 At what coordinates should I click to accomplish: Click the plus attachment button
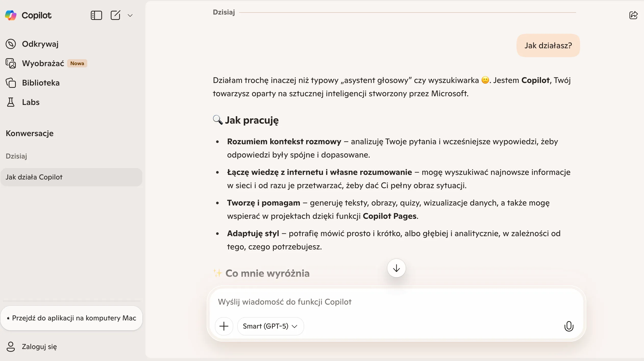[x=224, y=326]
